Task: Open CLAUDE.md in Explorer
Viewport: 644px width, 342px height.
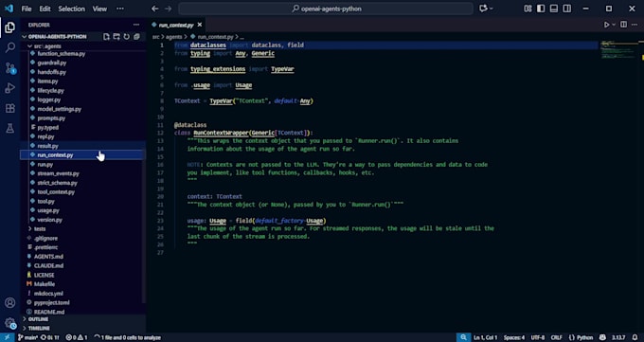Action: tap(48, 265)
